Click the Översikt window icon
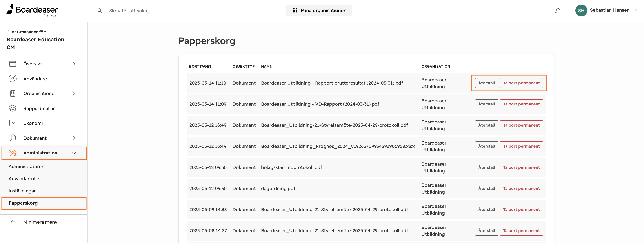The width and height of the screenshot is (644, 243). (13, 64)
